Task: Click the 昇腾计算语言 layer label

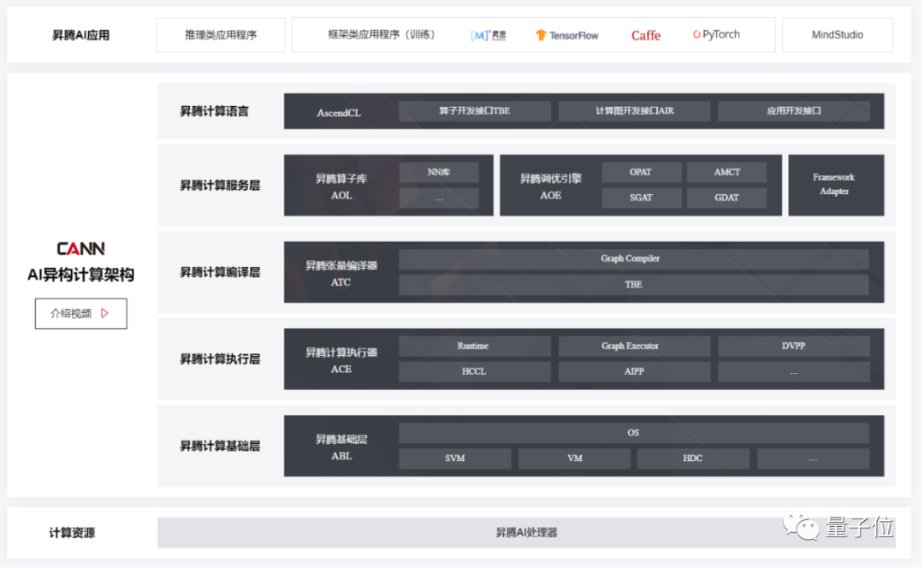Action: tap(215, 111)
